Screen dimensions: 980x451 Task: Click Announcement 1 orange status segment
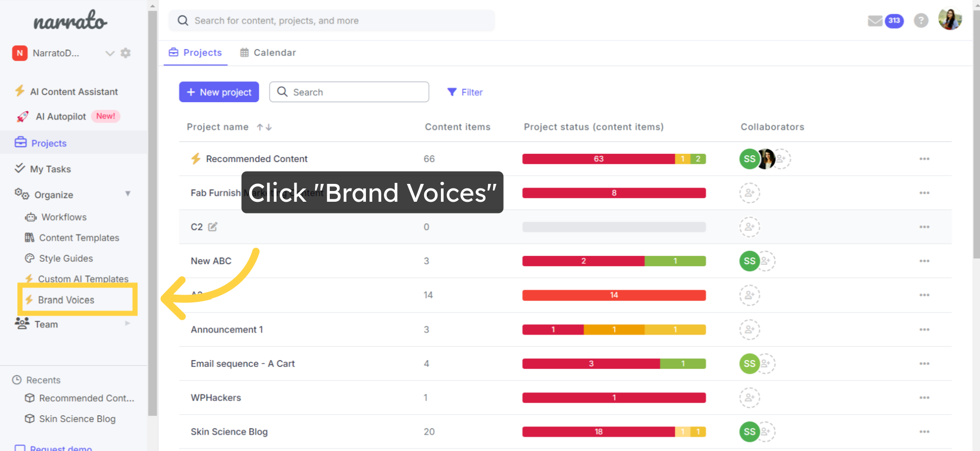(614, 329)
